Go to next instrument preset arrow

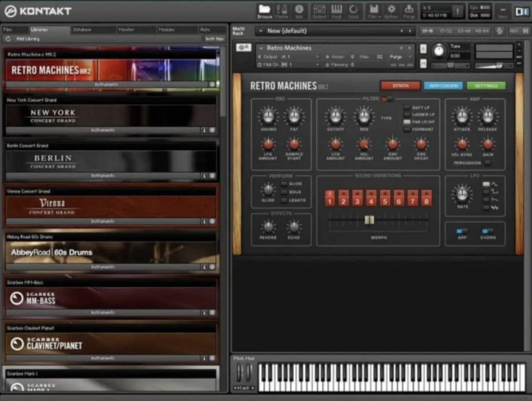click(410, 48)
